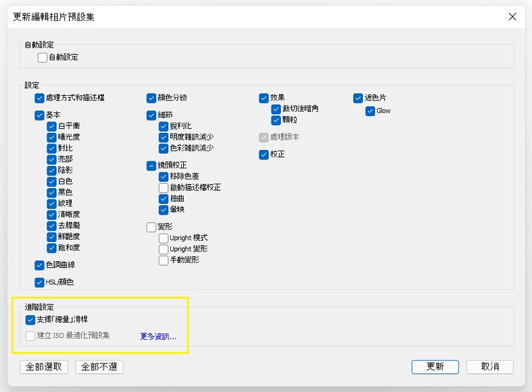The image size is (532, 392).
Task: Uncheck the 陰影 option
Action: pyautogui.click(x=51, y=170)
